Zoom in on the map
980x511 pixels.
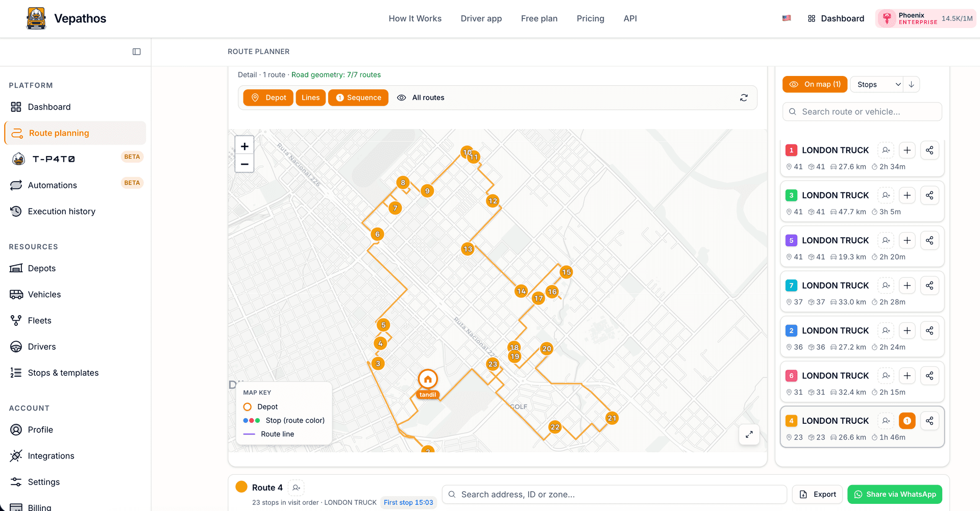[244, 146]
